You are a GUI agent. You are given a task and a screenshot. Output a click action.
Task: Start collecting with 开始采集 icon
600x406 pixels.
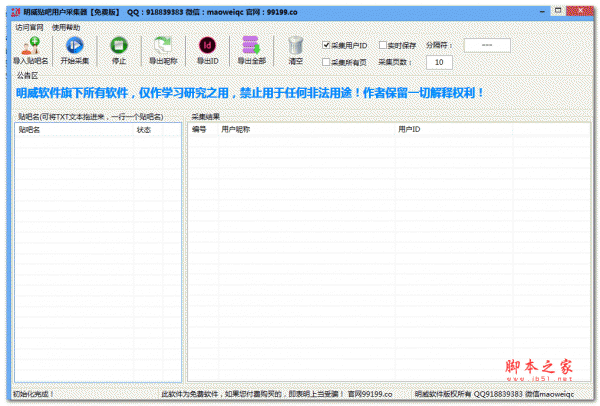[74, 46]
